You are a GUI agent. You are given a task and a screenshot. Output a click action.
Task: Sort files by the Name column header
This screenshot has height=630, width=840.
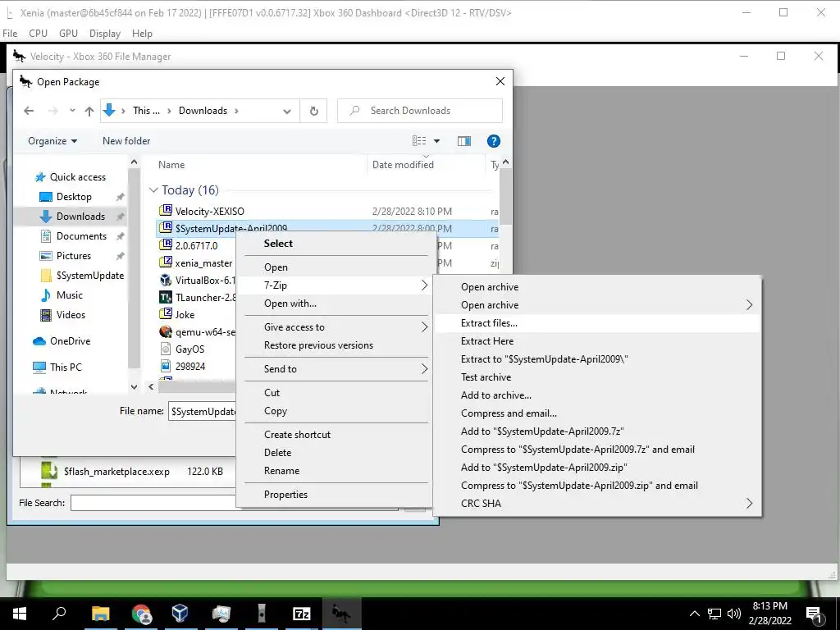(171, 165)
